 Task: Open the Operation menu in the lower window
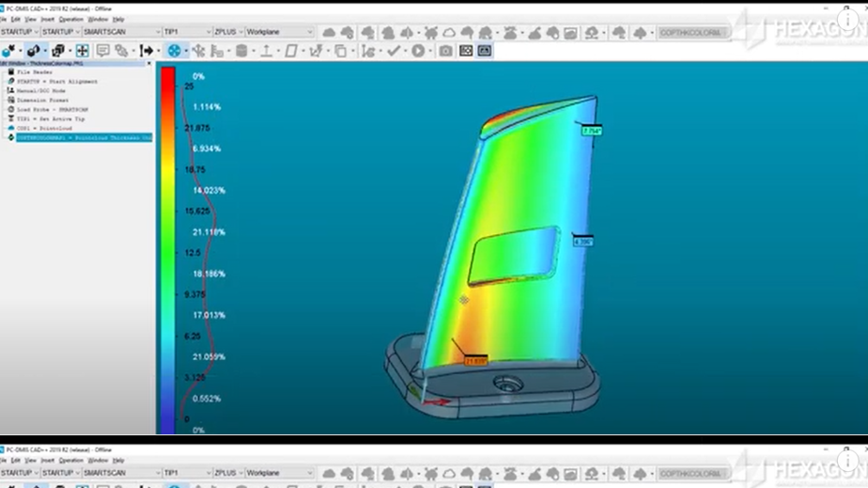click(x=70, y=461)
